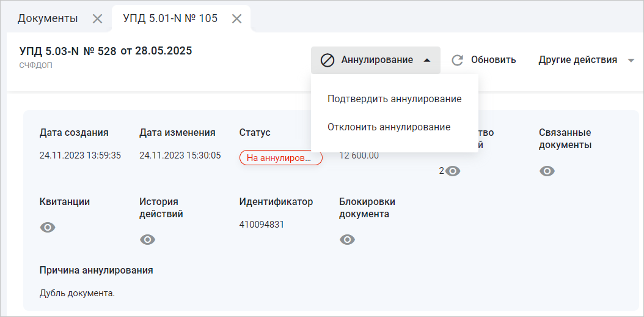644x317 pixels.
Task: Close the Документы tab with X
Action: tap(97, 18)
